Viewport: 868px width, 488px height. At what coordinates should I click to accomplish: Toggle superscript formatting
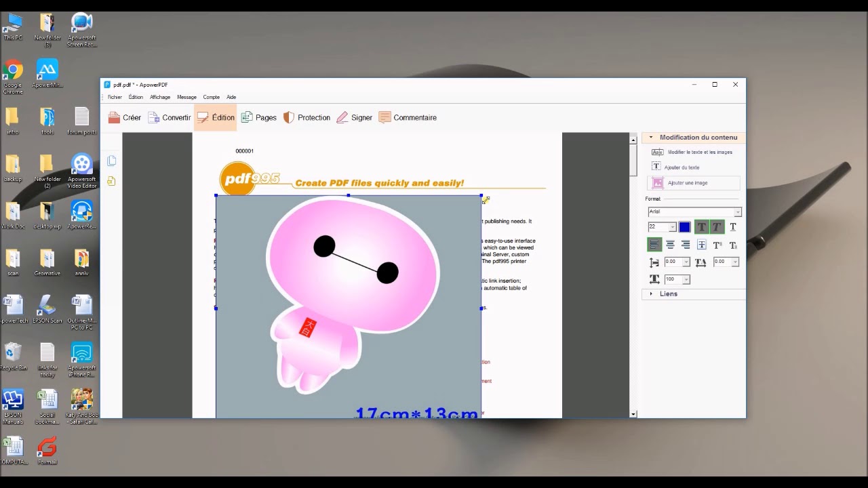tap(717, 245)
